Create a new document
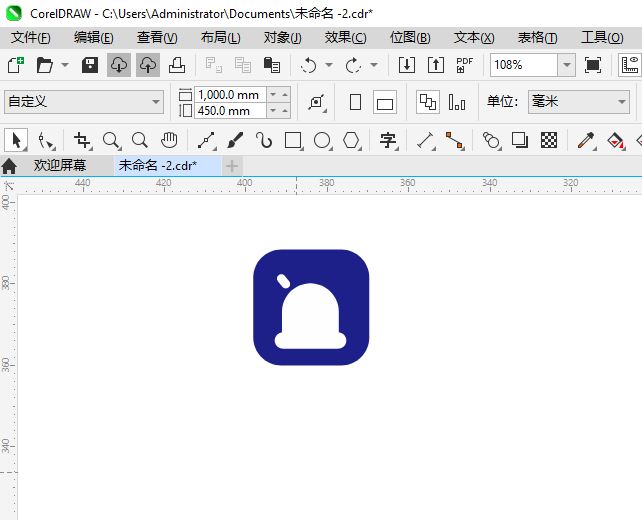The width and height of the screenshot is (642, 520). click(16, 65)
